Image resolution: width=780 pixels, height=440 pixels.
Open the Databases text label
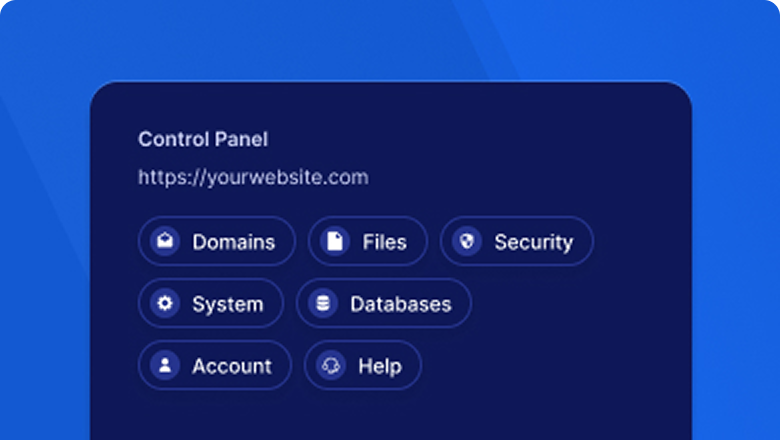(400, 304)
